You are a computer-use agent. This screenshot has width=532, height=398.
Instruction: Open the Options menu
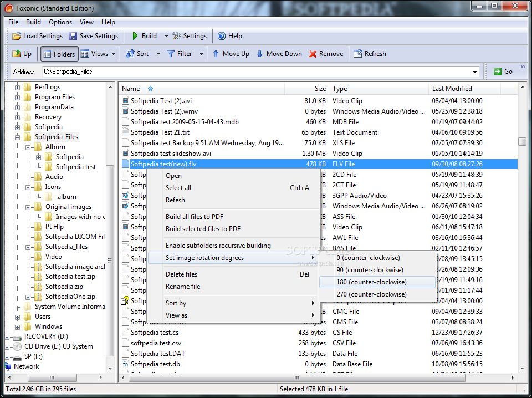(x=60, y=22)
